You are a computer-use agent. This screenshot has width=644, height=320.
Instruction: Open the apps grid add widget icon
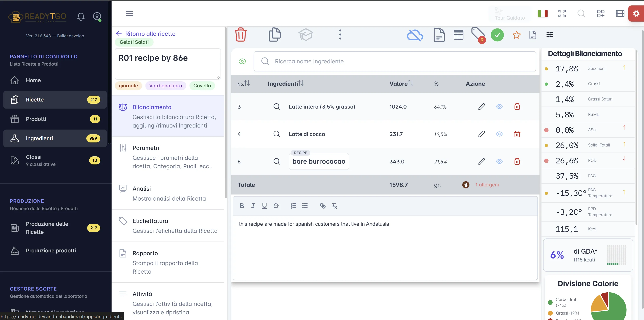pos(600,14)
